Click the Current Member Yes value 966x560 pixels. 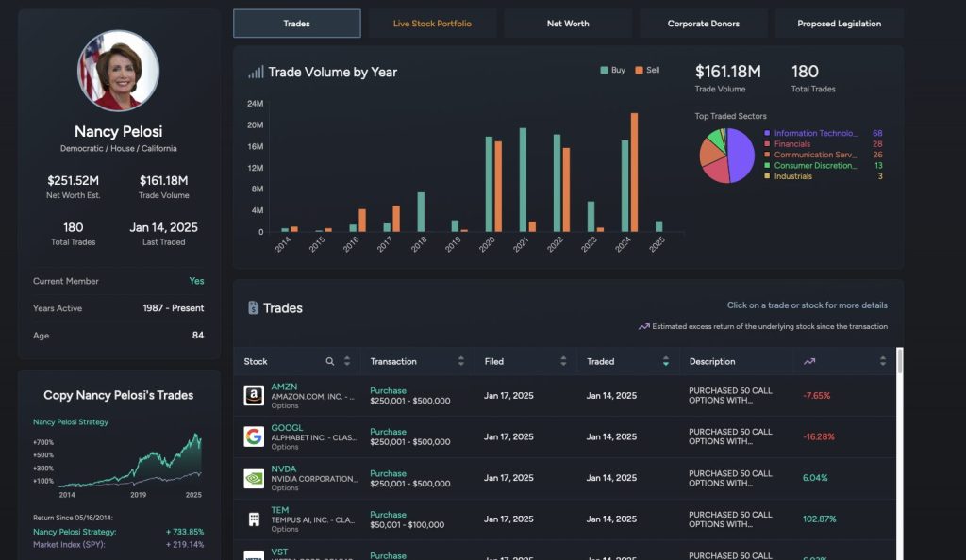coord(196,281)
